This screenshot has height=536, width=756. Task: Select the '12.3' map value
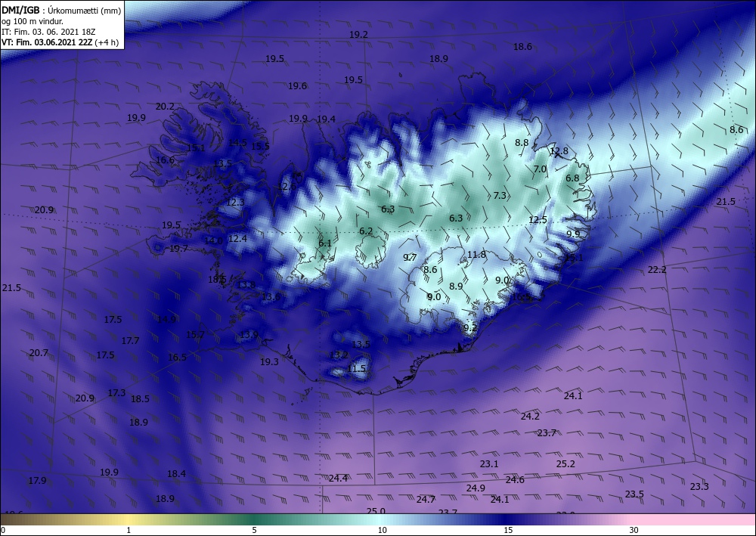pos(235,203)
